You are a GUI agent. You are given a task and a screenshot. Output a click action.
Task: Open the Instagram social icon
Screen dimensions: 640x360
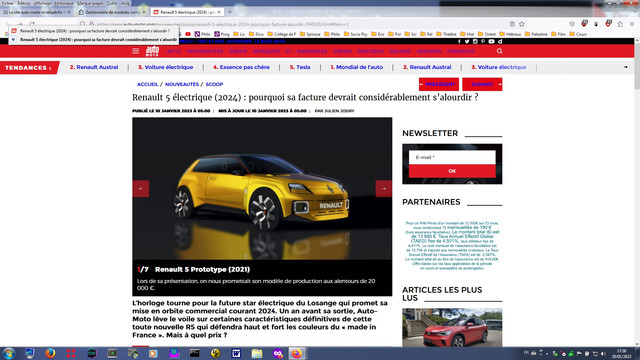475,42
